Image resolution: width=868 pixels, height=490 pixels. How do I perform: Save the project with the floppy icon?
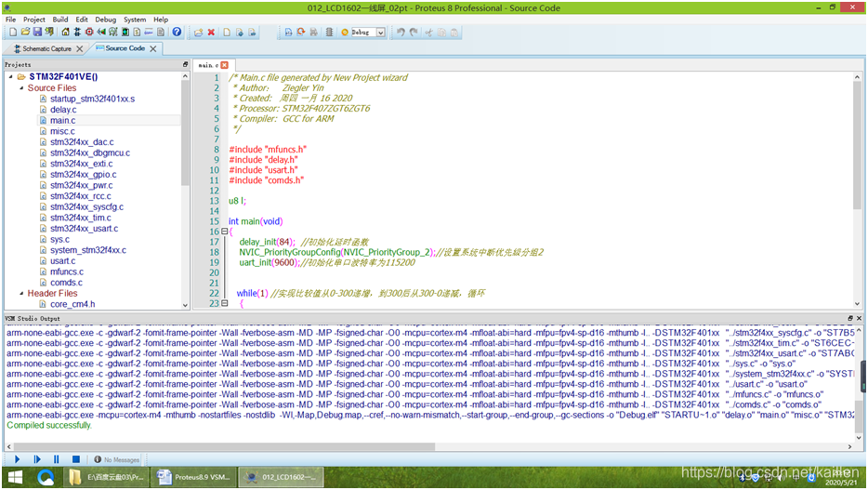click(37, 33)
